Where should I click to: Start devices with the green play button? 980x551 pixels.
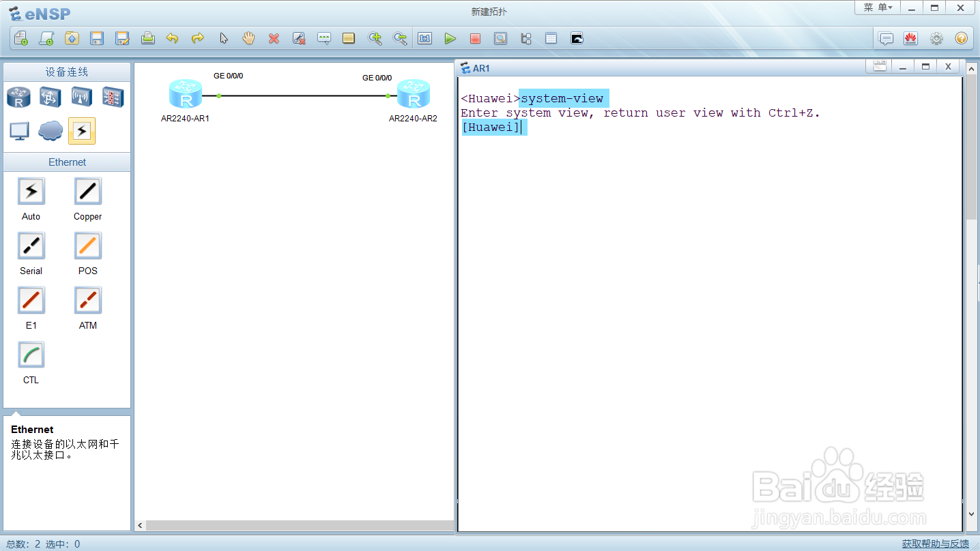tap(450, 39)
